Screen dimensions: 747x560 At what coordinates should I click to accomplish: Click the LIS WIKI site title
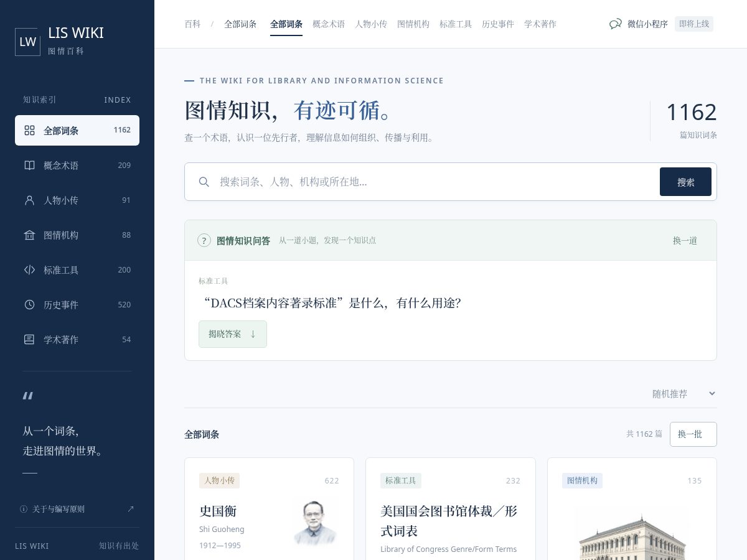pyautogui.click(x=76, y=33)
